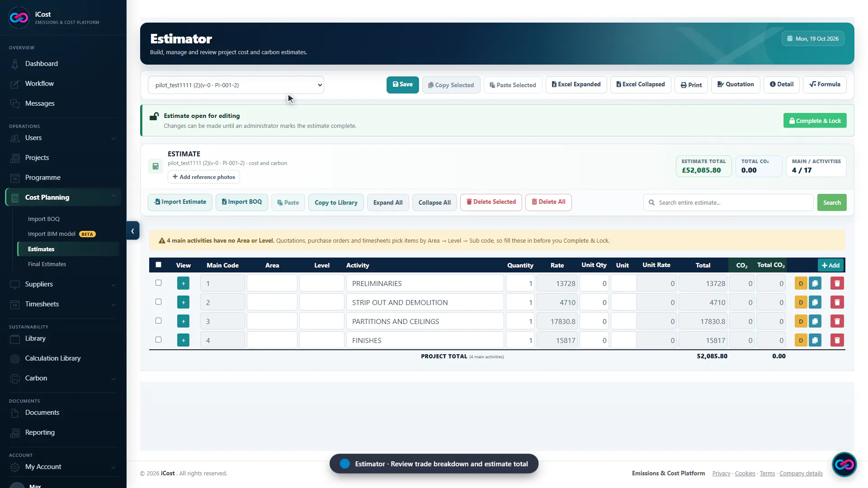The image size is (868, 488).
Task: Duplicate the STRIP OUT AND DEMOLITION row
Action: point(815,302)
